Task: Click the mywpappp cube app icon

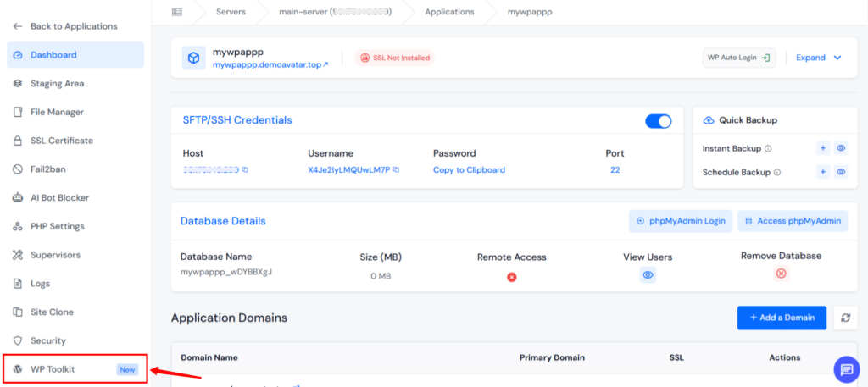Action: [x=193, y=58]
